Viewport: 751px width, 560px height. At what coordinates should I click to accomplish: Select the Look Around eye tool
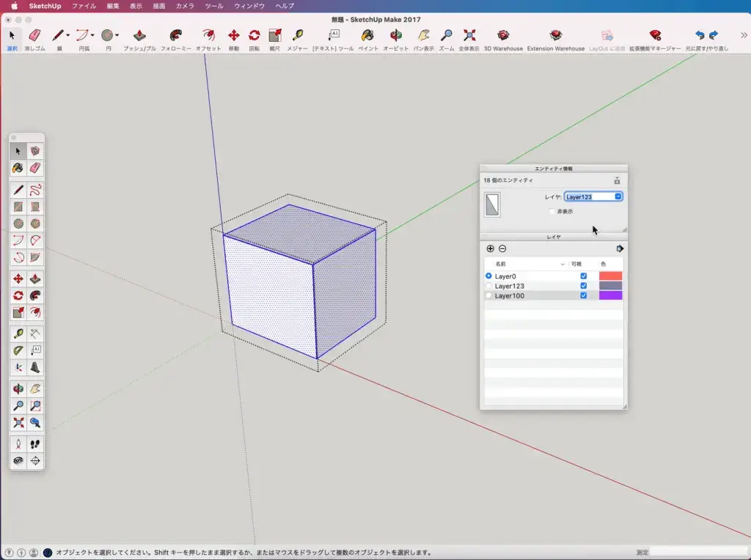pos(18,461)
